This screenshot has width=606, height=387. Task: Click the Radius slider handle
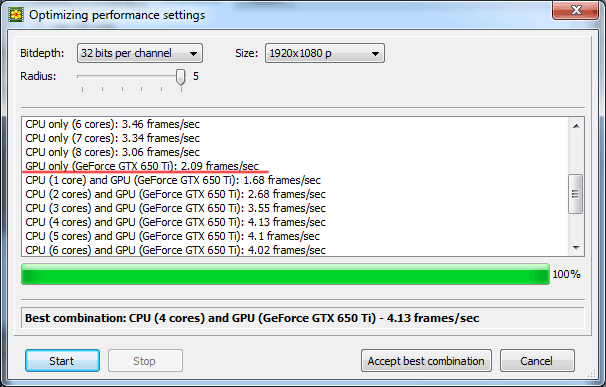pyautogui.click(x=180, y=77)
